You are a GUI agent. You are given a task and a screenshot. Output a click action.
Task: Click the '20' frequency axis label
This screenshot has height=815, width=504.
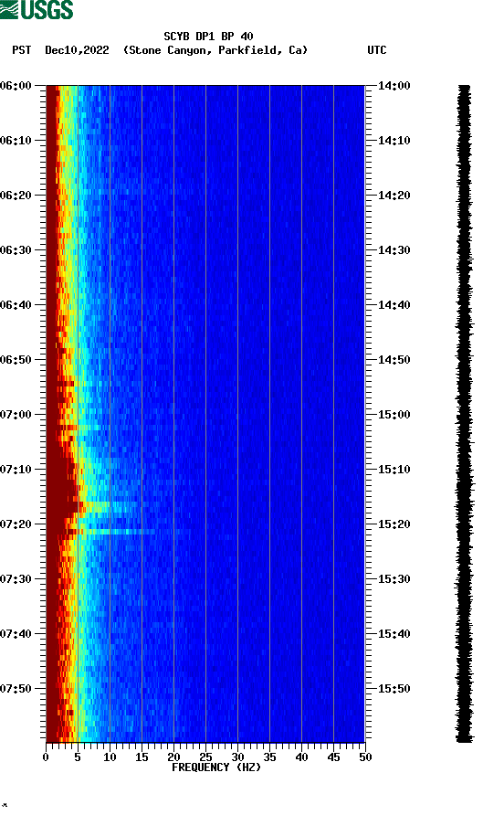pos(173,757)
